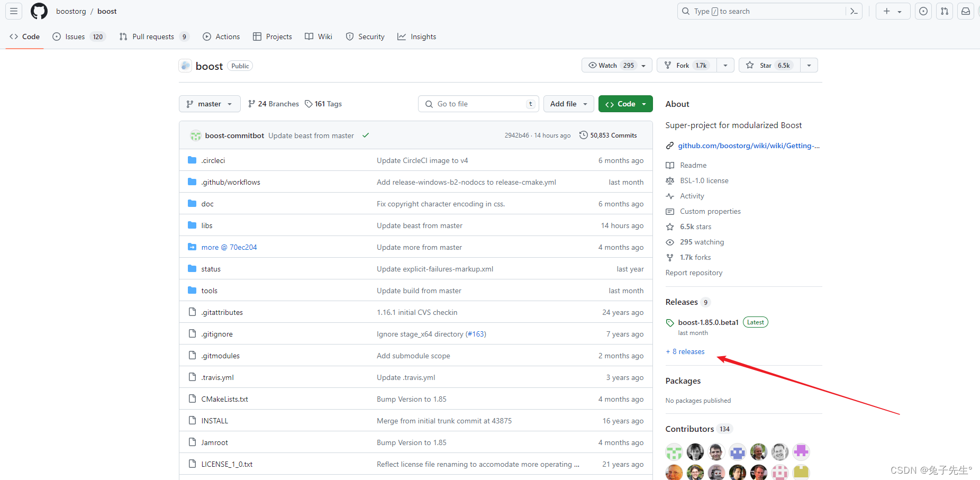This screenshot has width=980, height=480.
Task: Click the purple pixel contributor avatar
Action: pyautogui.click(x=801, y=451)
